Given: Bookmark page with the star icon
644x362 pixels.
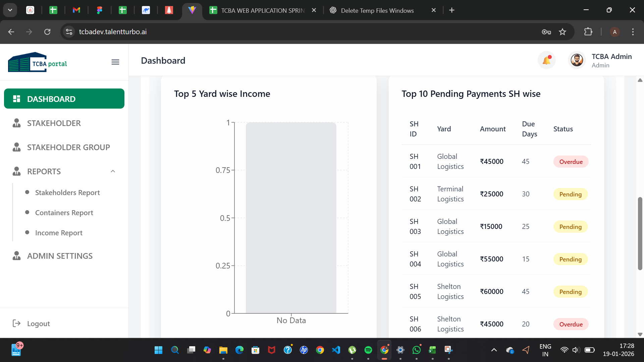Looking at the screenshot, I should click(x=562, y=32).
